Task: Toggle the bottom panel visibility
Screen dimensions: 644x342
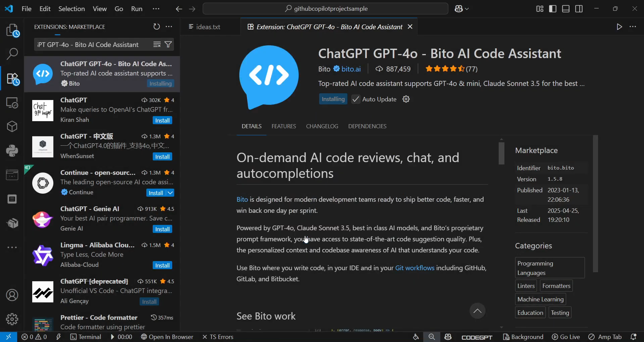Action: point(566,9)
